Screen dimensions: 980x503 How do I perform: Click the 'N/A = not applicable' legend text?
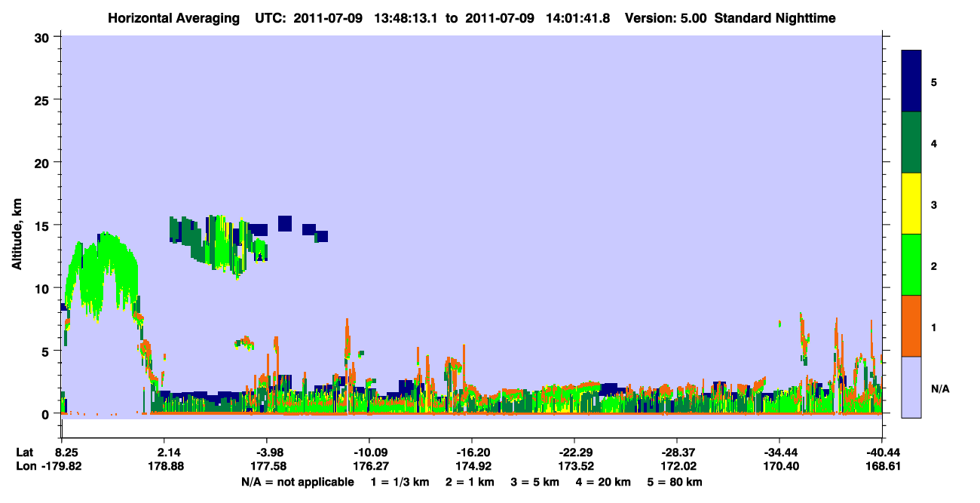pos(298,482)
